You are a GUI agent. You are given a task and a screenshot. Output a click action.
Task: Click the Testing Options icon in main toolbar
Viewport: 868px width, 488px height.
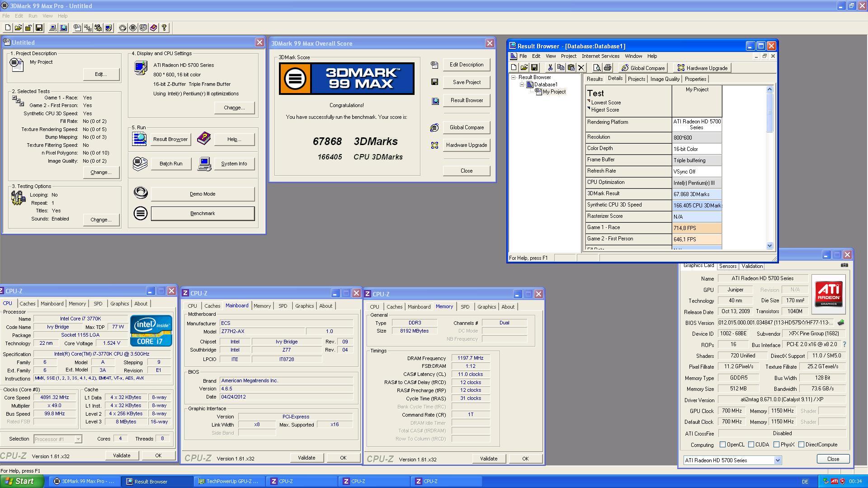pos(98,28)
